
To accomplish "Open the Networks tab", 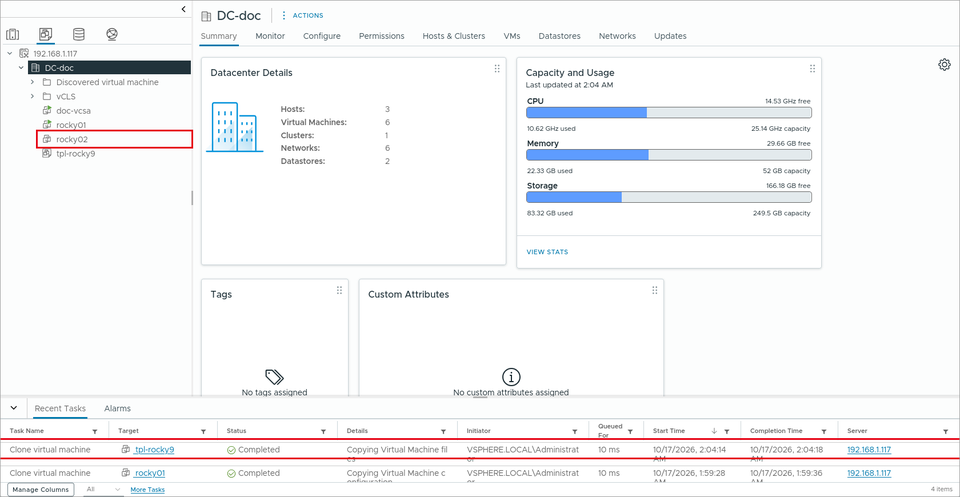I will pyautogui.click(x=617, y=36).
